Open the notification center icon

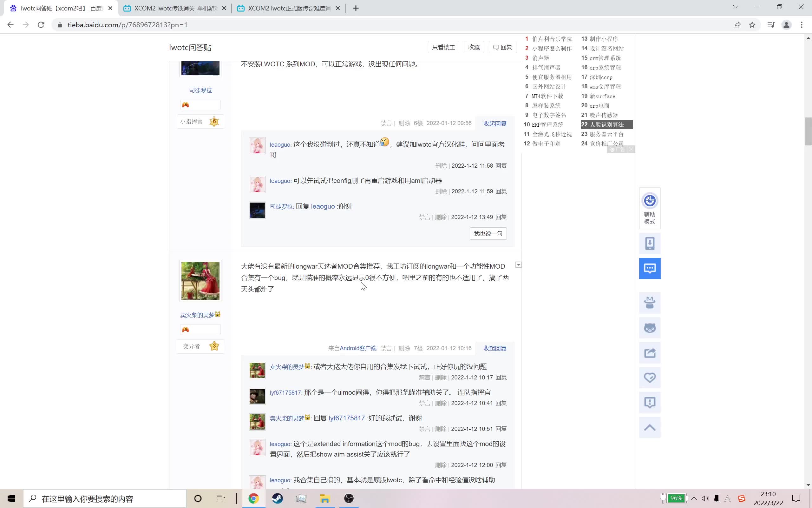(796, 498)
